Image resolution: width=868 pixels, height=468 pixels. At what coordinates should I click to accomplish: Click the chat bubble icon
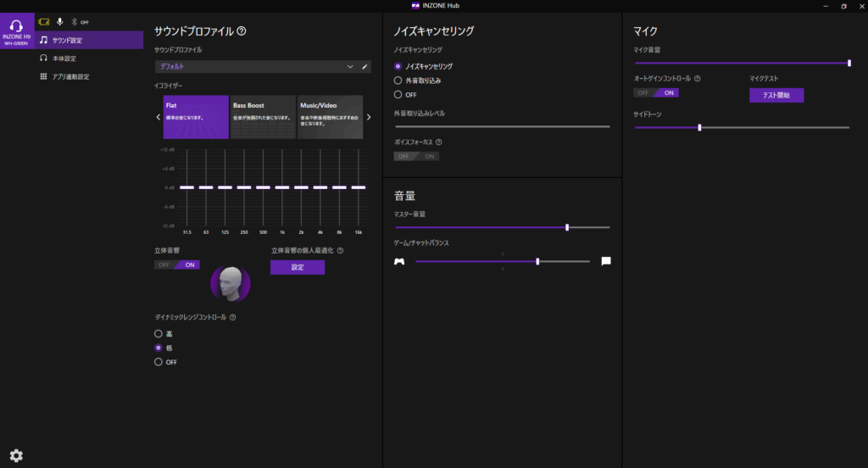(x=606, y=261)
